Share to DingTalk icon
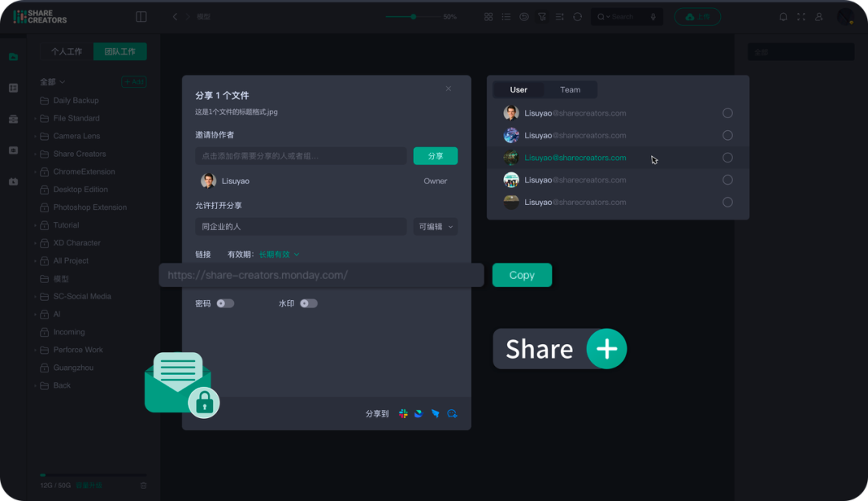 [435, 413]
